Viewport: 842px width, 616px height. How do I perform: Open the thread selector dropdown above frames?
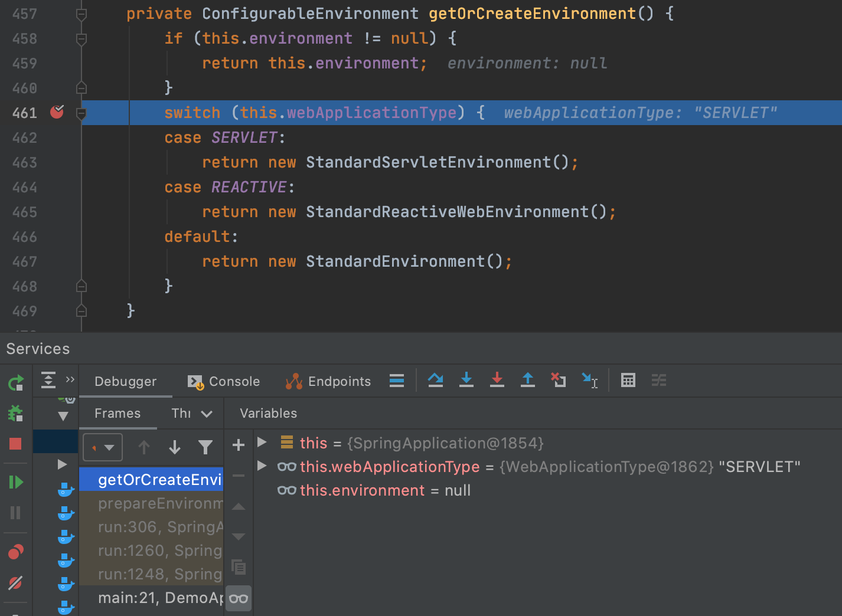[103, 447]
